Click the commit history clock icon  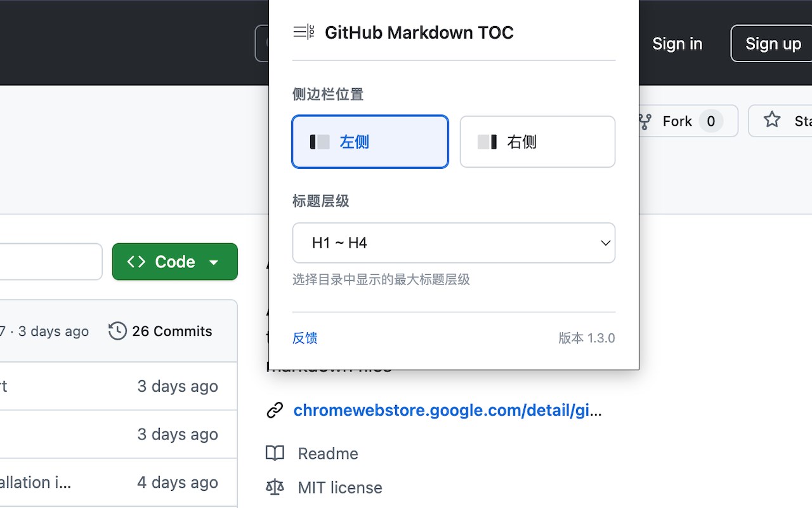[x=117, y=331]
